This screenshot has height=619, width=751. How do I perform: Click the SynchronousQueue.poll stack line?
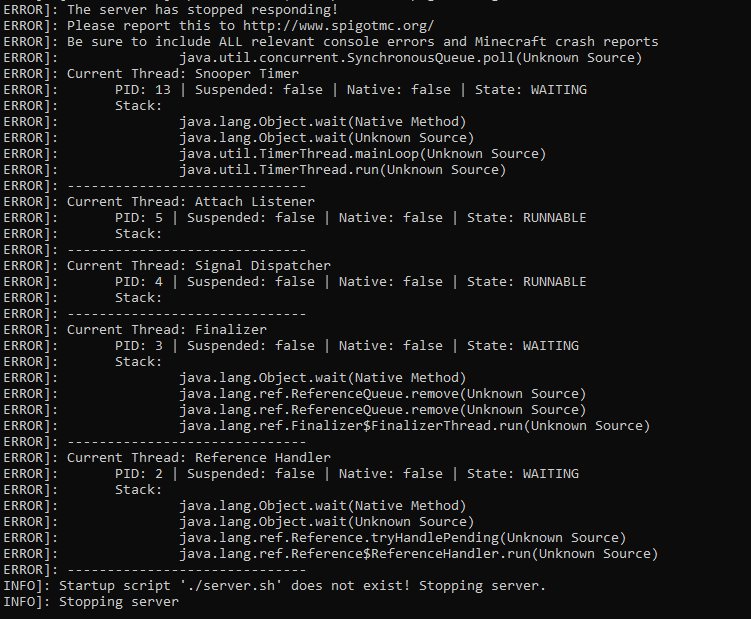410,57
